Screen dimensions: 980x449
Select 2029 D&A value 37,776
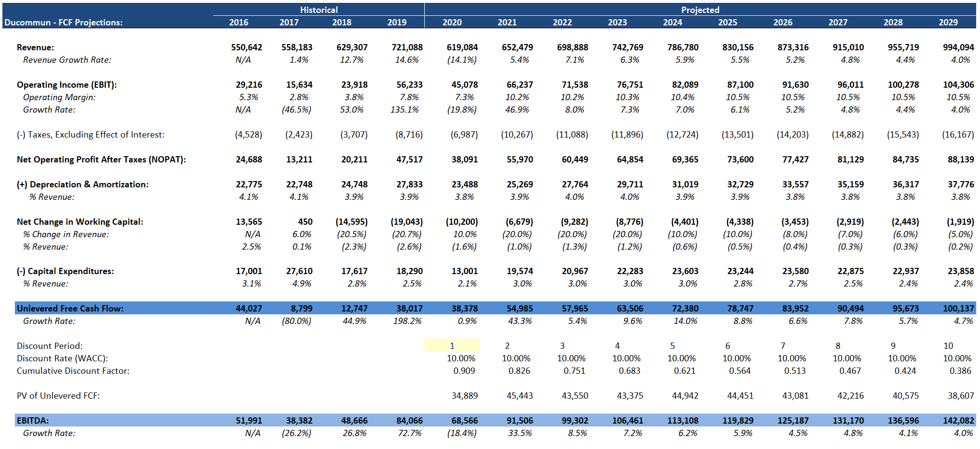pyautogui.click(x=961, y=184)
